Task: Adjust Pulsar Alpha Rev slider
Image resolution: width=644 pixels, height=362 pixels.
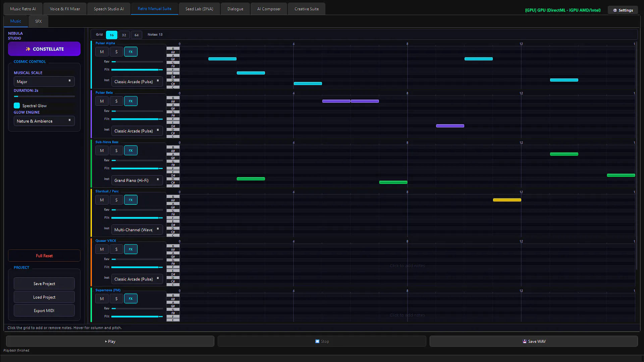Action: (137, 62)
